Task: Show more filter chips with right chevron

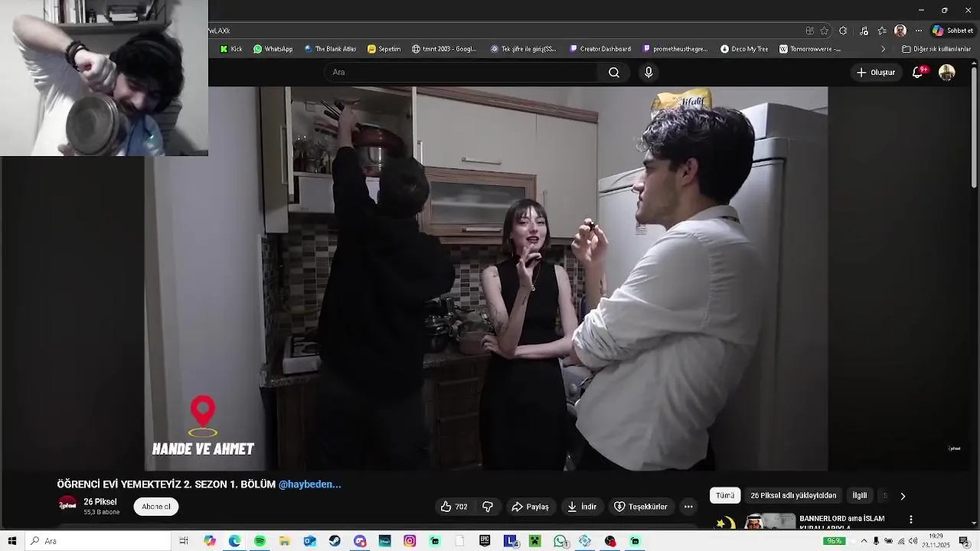Action: tap(903, 496)
